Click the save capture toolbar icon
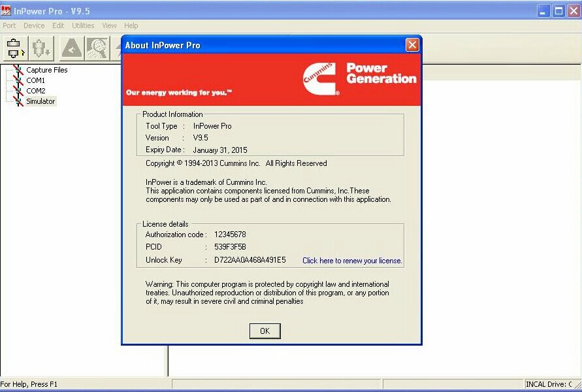 pyautogui.click(x=39, y=48)
